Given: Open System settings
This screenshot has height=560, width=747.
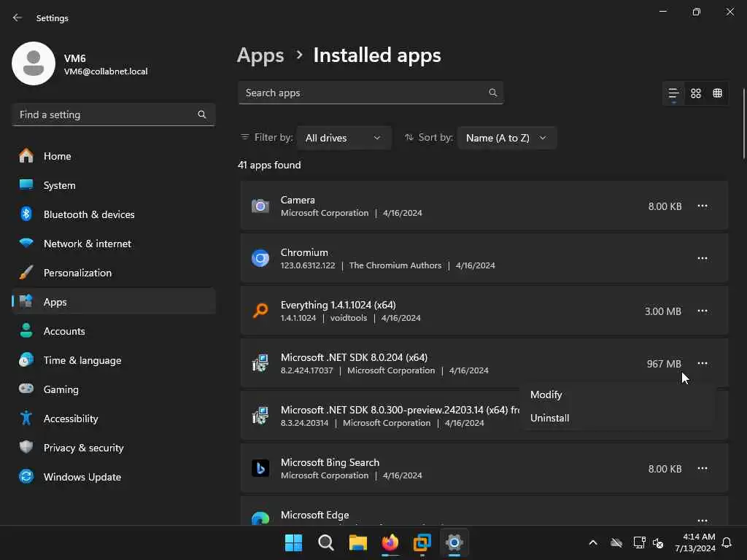Looking at the screenshot, I should 113,185.
